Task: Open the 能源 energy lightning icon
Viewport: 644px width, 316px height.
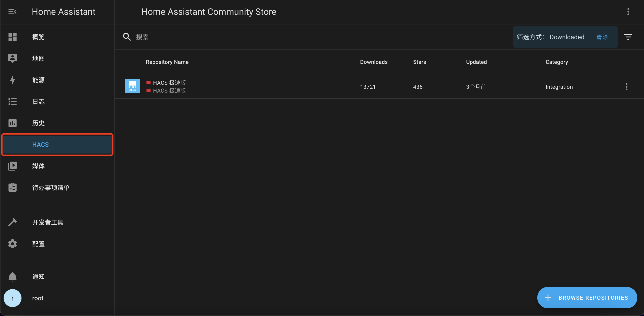Action: tap(12, 80)
